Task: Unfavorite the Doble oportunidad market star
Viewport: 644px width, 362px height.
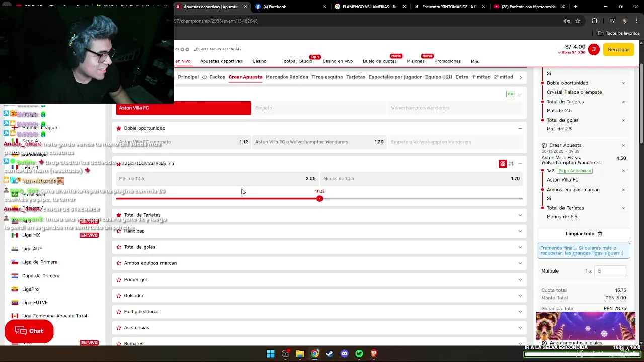Action: tap(119, 128)
